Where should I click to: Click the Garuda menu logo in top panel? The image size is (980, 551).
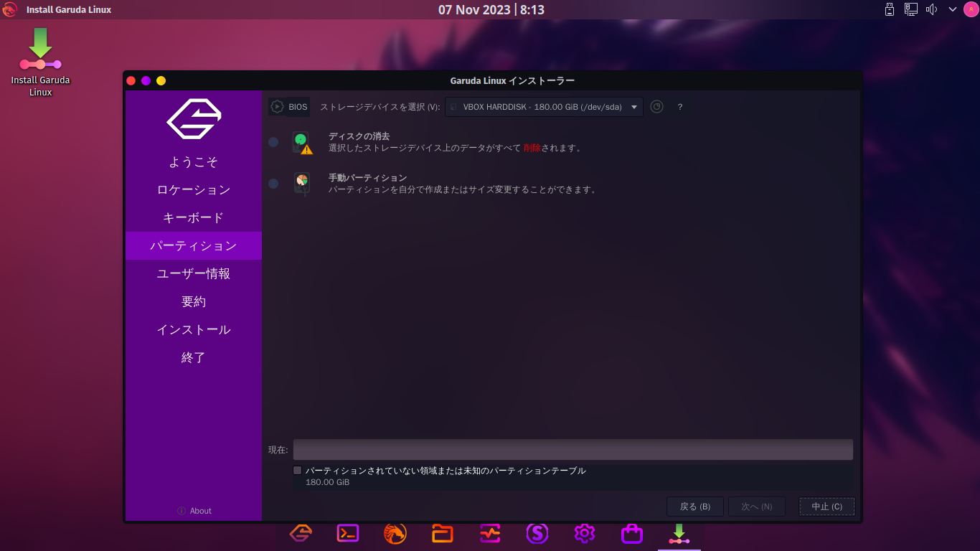(x=10, y=9)
